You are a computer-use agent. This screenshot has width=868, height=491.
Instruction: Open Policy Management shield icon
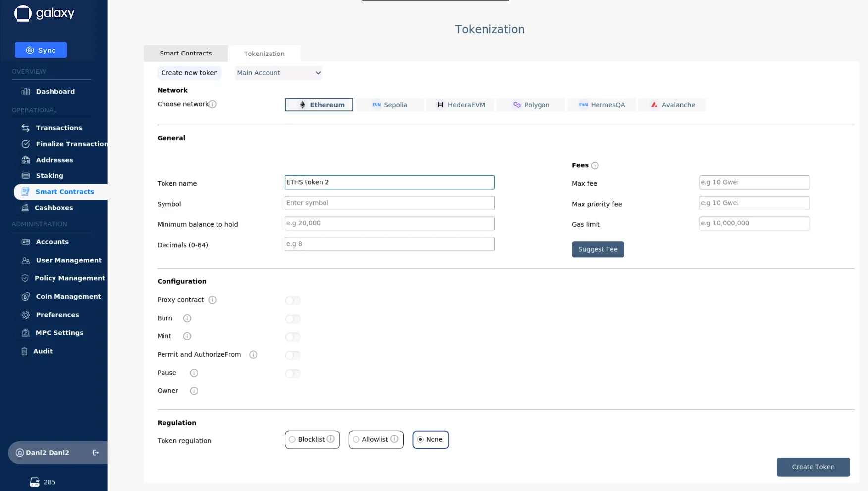[x=25, y=278]
